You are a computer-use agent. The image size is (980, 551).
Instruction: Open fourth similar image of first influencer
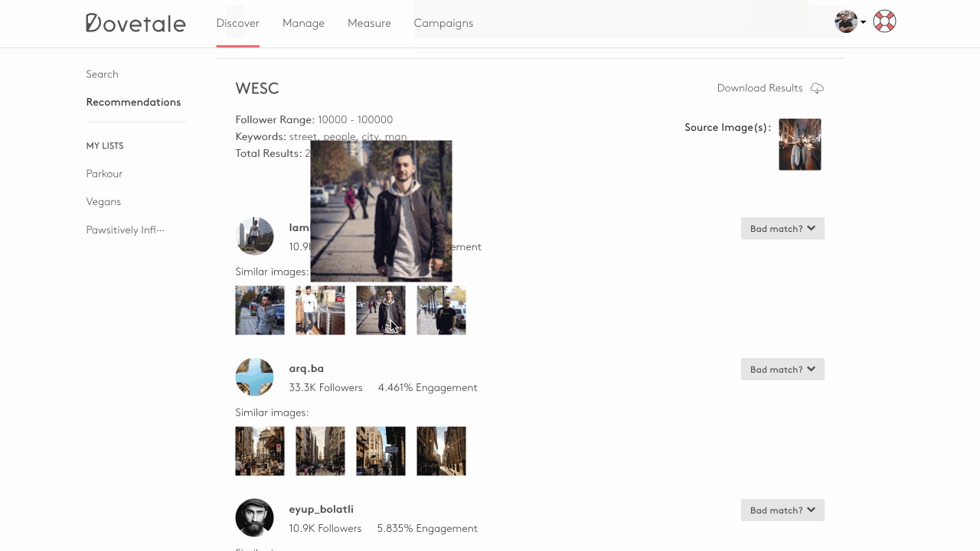tap(441, 310)
